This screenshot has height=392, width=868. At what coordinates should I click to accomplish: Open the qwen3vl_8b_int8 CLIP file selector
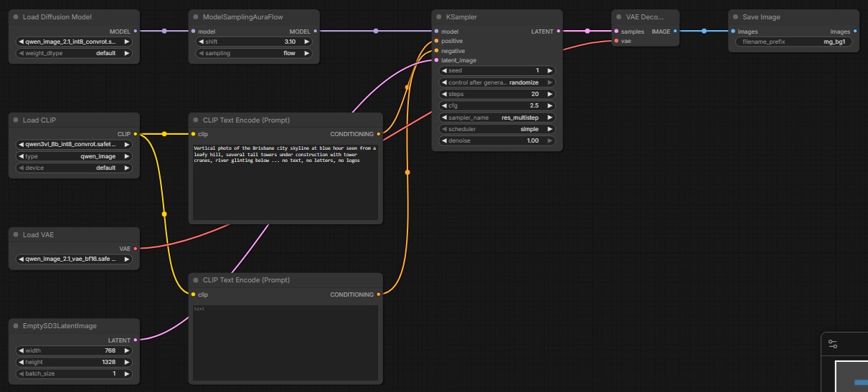pyautogui.click(x=75, y=145)
